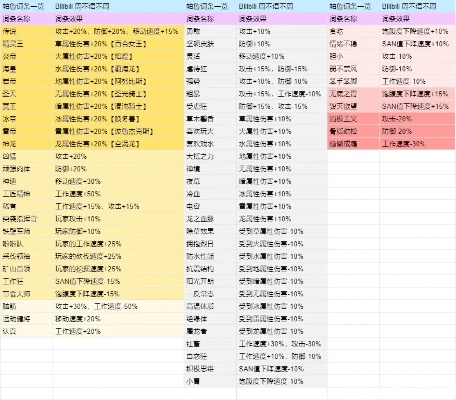Click the 灵活 name cell
The width and height of the screenshot is (456, 400).
click(210, 56)
